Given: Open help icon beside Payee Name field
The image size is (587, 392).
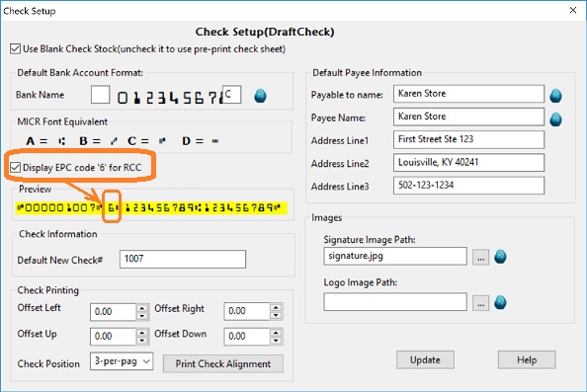Looking at the screenshot, I should point(555,119).
